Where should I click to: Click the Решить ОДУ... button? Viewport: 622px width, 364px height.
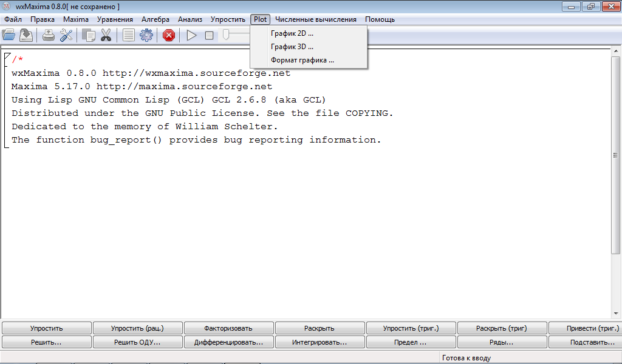138,342
